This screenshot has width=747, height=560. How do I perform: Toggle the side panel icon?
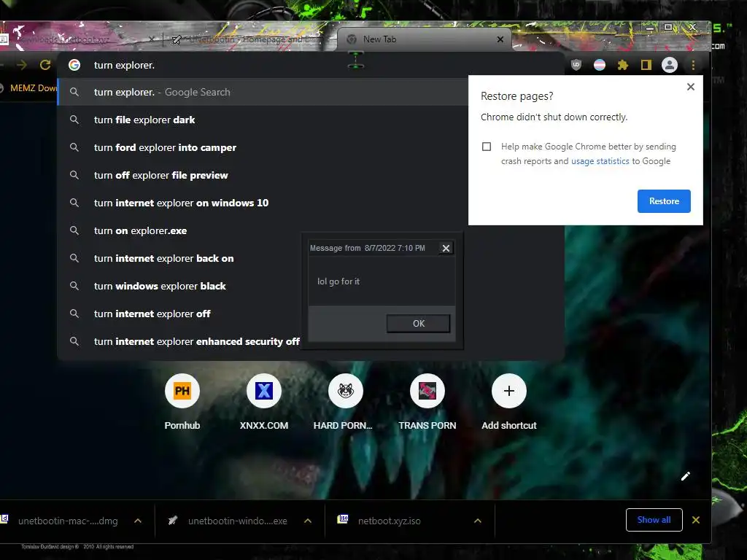(646, 65)
